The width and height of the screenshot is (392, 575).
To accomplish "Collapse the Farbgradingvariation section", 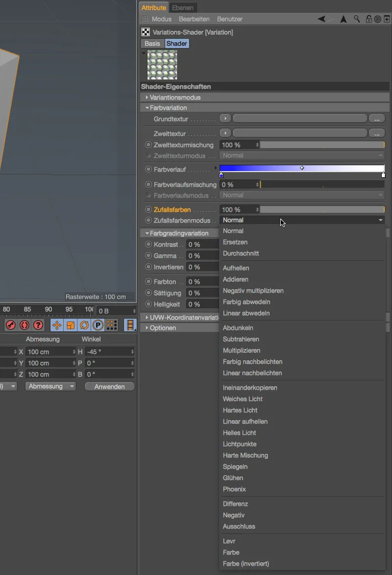I will click(x=147, y=233).
